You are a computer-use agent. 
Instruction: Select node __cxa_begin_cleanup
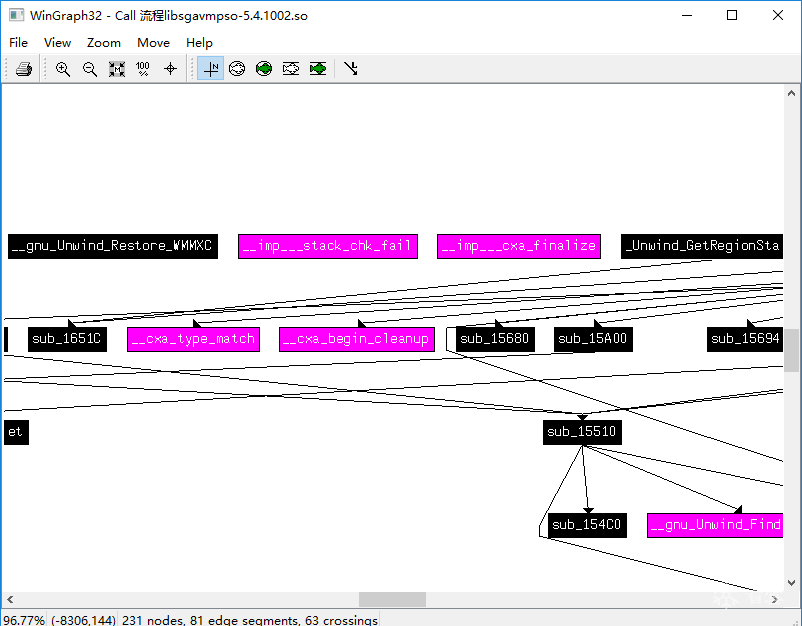pos(357,339)
